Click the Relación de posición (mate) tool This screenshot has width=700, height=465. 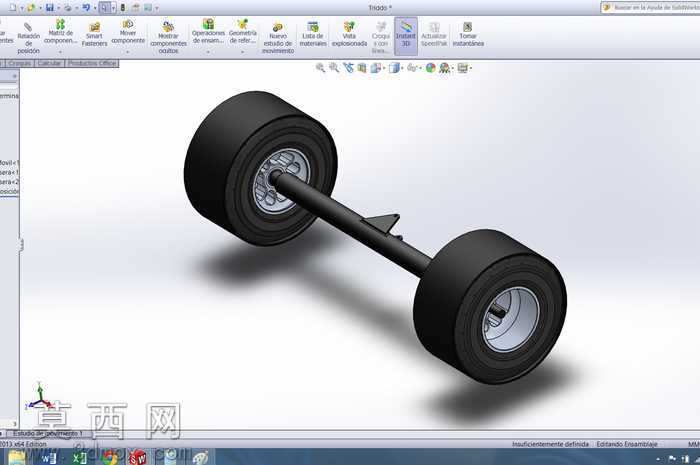(x=28, y=37)
